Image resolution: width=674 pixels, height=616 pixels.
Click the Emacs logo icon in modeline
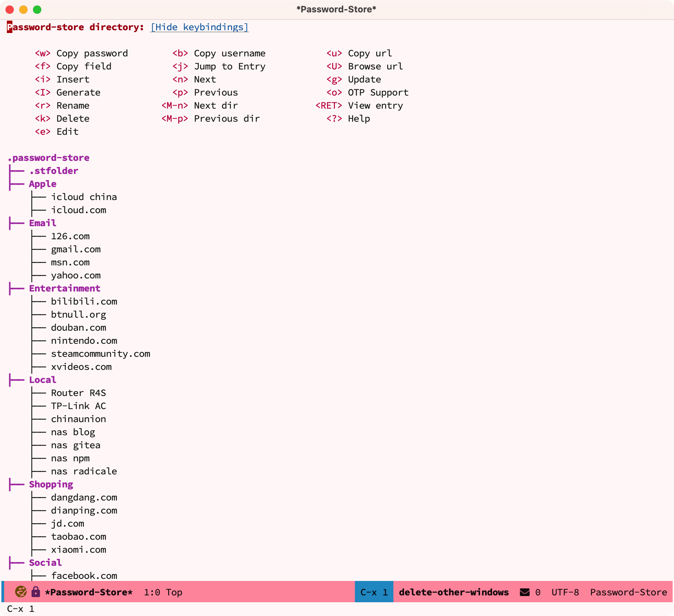click(21, 592)
